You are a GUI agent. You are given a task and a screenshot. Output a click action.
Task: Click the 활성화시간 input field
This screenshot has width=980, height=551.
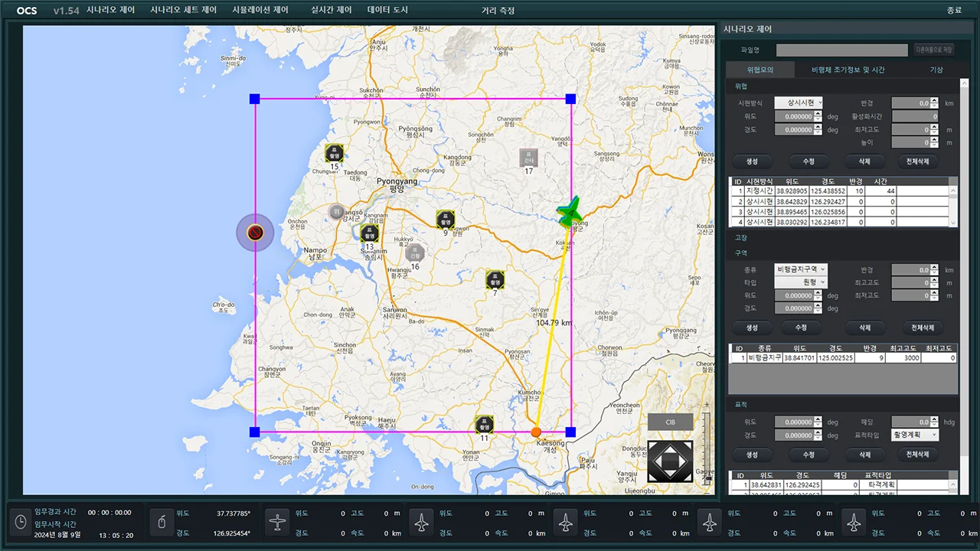[x=916, y=116]
